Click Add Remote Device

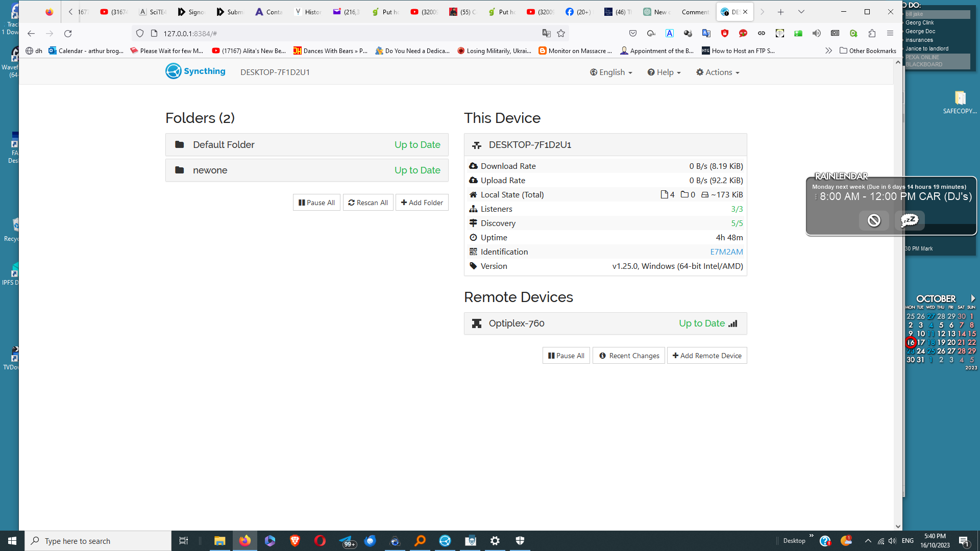(707, 356)
